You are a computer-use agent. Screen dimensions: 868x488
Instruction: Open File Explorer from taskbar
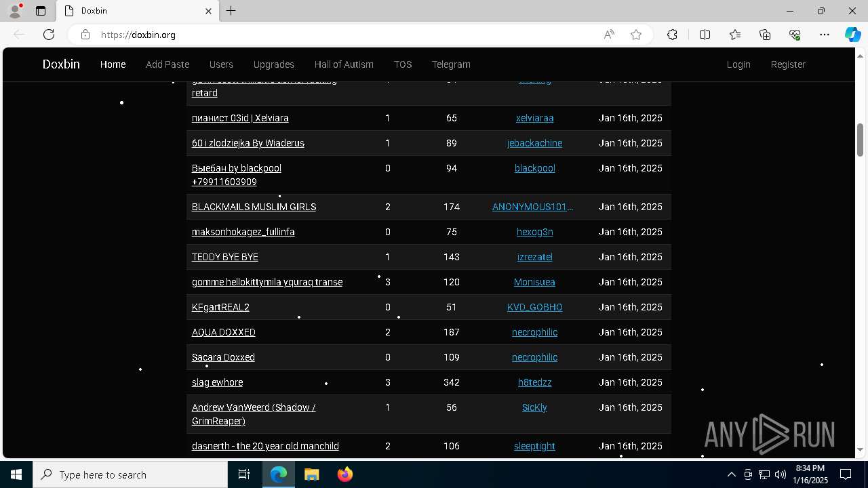pos(311,474)
